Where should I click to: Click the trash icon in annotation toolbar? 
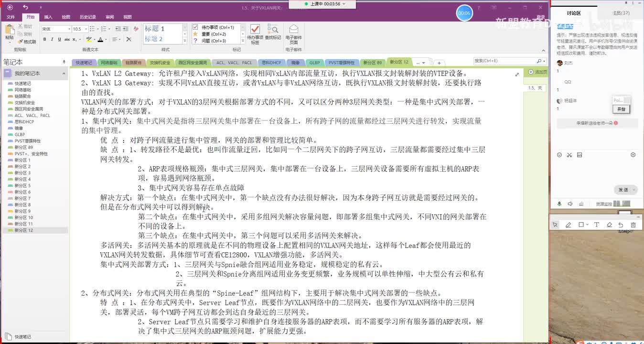pyautogui.click(x=633, y=225)
